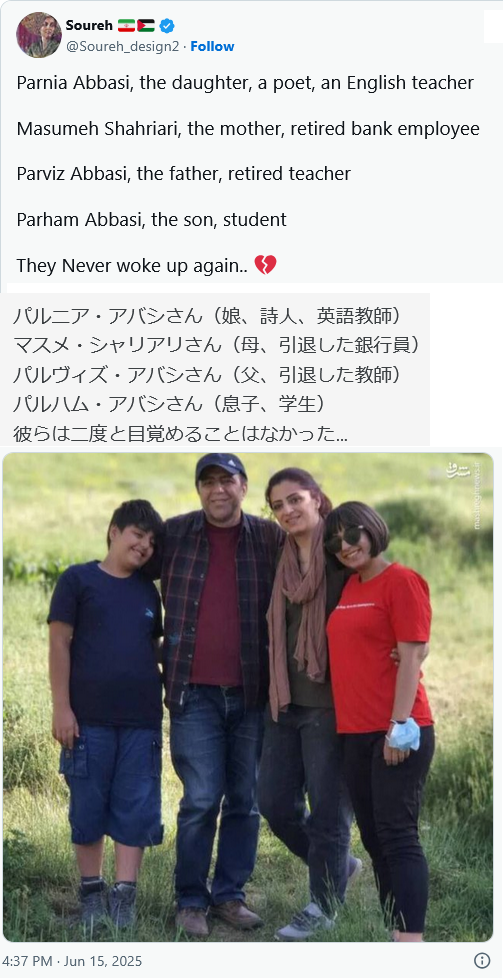Click the Palestine flag emoji in the name
This screenshot has width=503, height=978.
click(x=145, y=26)
